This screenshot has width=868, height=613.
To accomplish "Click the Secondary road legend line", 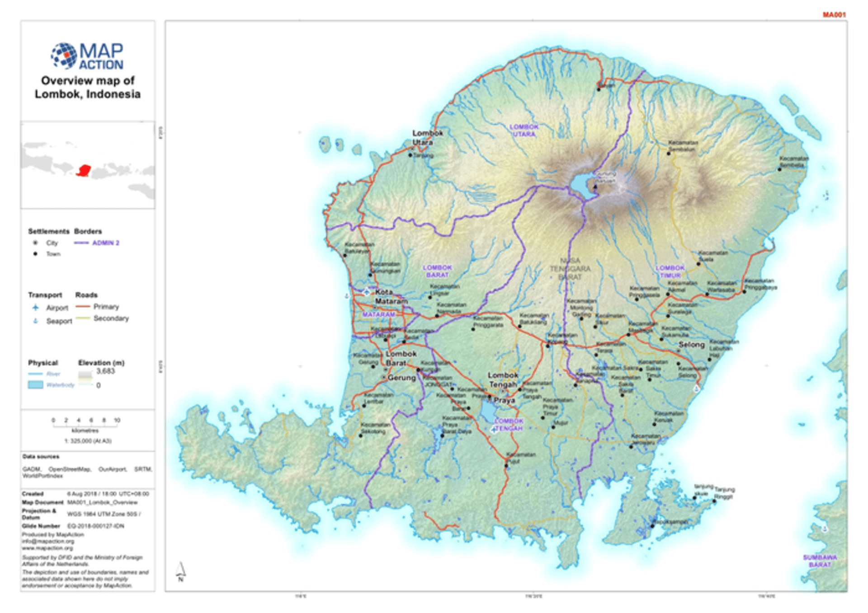I will (83, 318).
